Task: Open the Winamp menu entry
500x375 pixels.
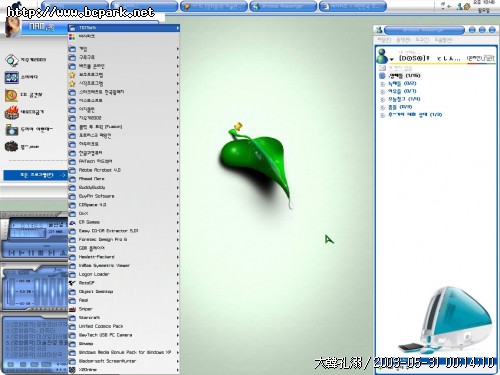Action: (x=124, y=344)
